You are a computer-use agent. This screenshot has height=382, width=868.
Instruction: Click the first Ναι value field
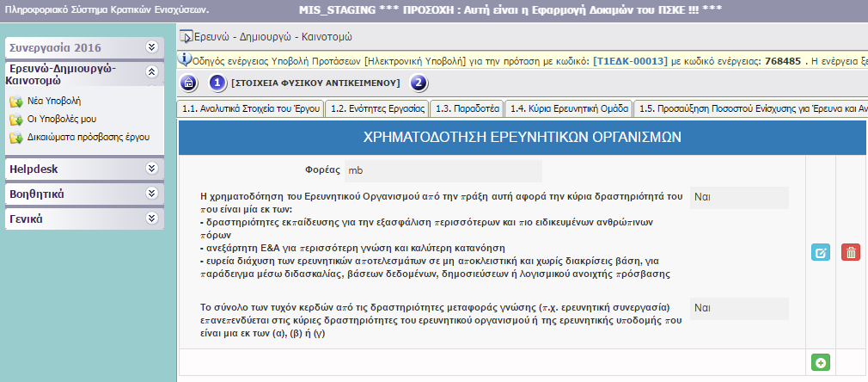[x=739, y=198]
